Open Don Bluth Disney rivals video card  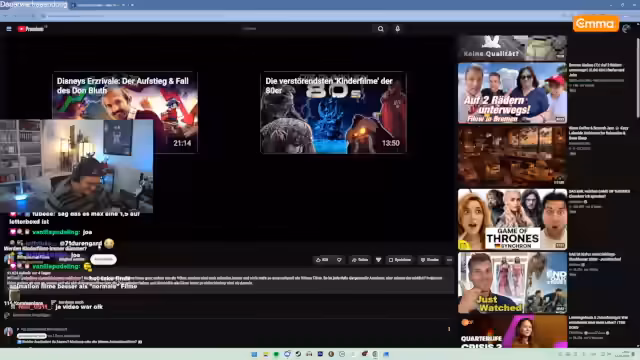tap(125, 112)
